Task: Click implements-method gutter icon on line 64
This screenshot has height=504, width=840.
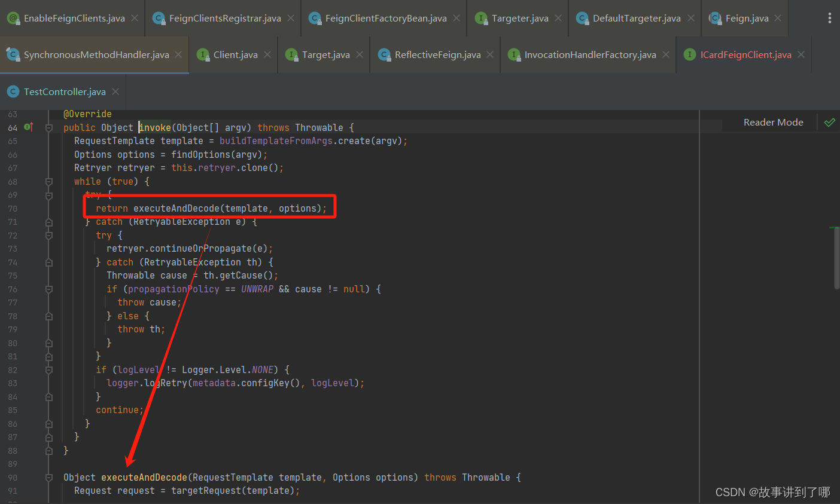Action: [x=28, y=127]
